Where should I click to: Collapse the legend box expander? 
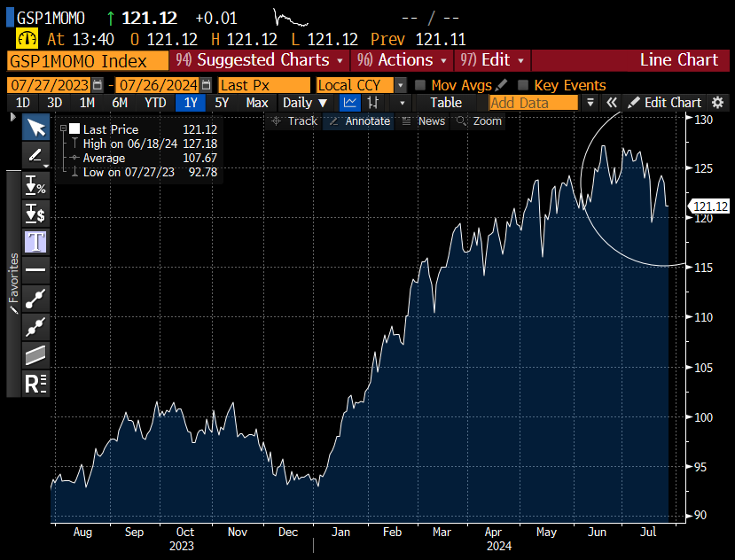point(63,128)
